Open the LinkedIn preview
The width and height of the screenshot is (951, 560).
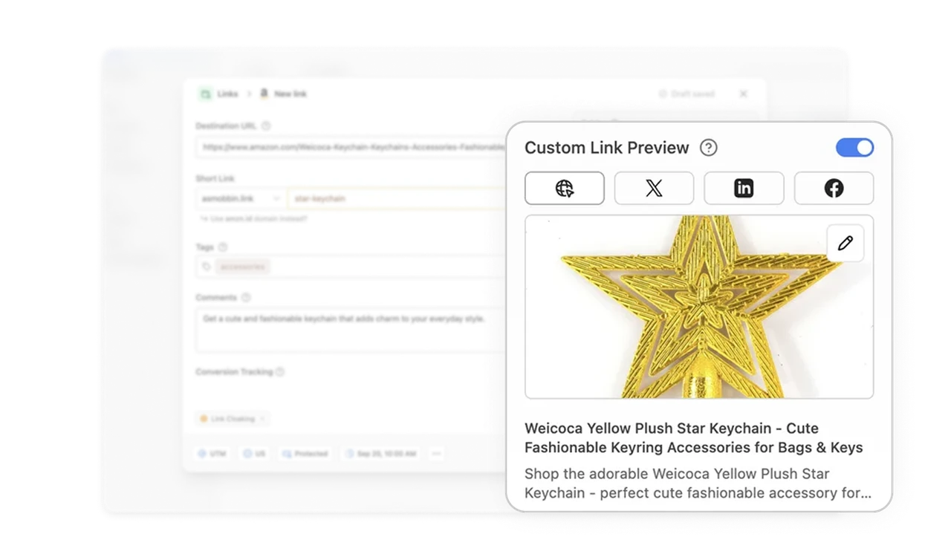point(744,188)
